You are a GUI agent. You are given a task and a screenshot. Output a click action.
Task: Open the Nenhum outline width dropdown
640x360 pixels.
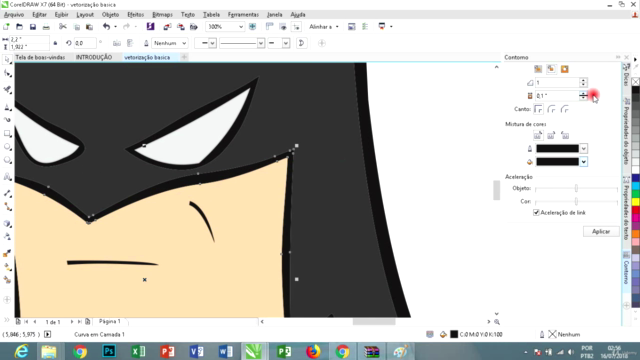(x=184, y=43)
